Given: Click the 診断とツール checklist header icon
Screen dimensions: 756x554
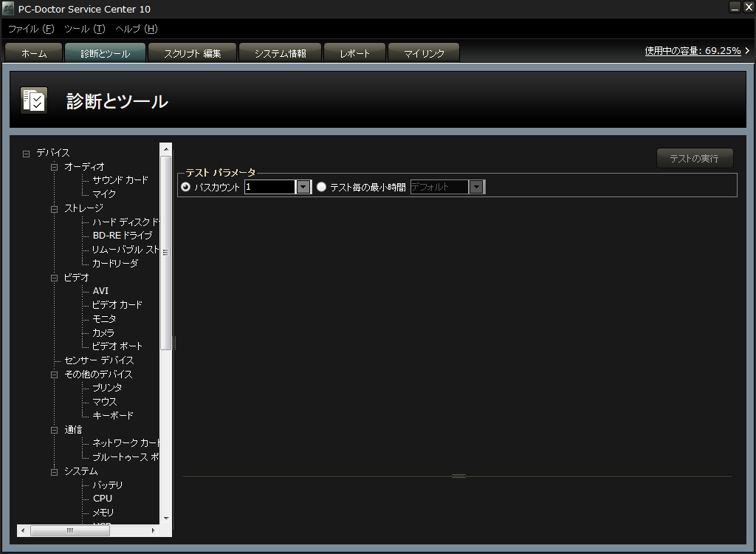Looking at the screenshot, I should pyautogui.click(x=34, y=100).
